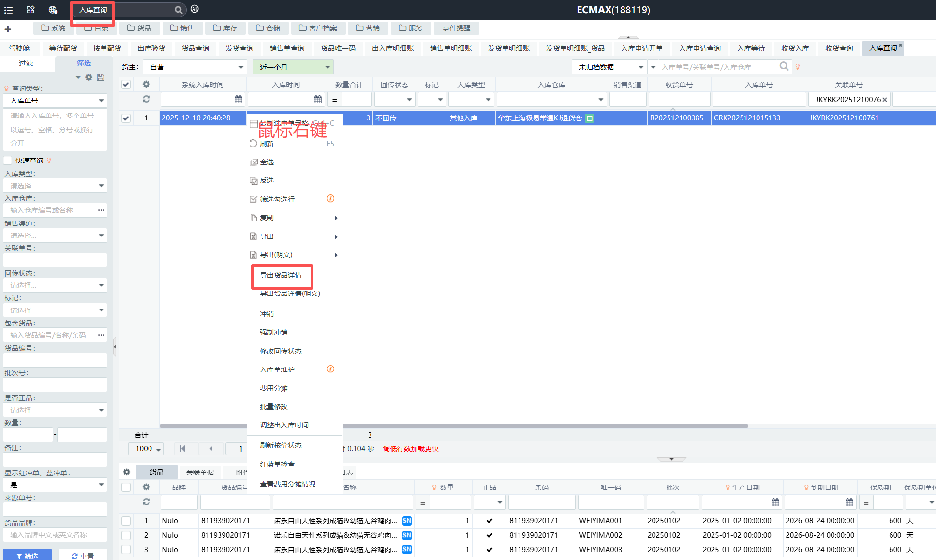The height and width of the screenshot is (560, 936).
Task: Click the refresh icon in main grid filter row
Action: 146,99
